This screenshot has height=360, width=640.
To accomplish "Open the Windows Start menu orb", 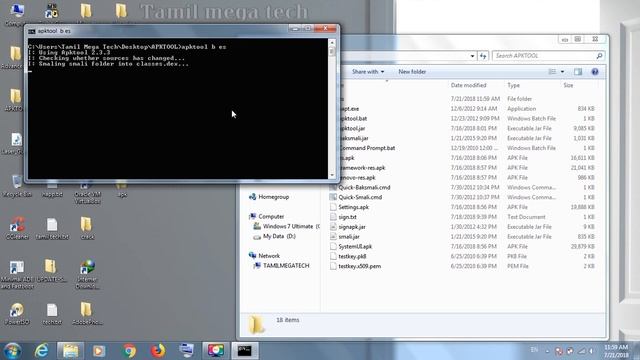I will pos(13,351).
